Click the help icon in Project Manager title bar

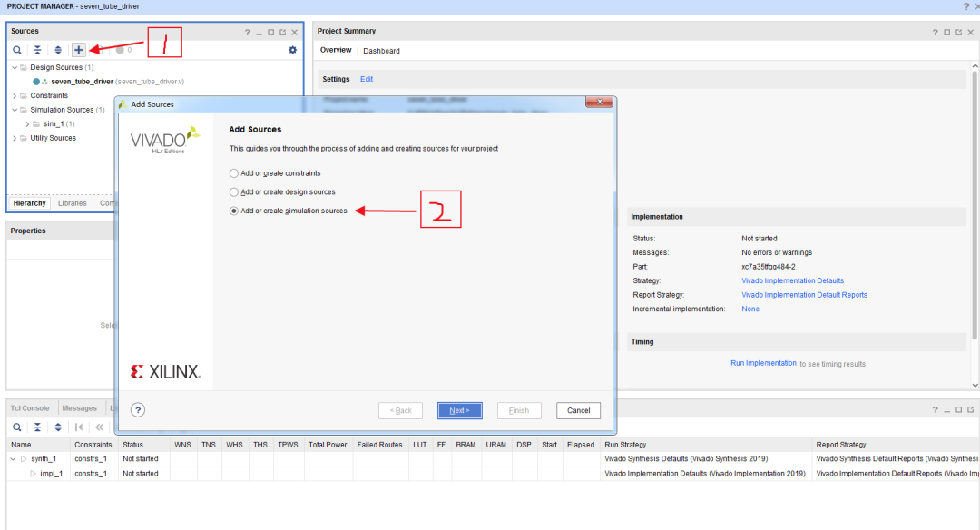966,6
